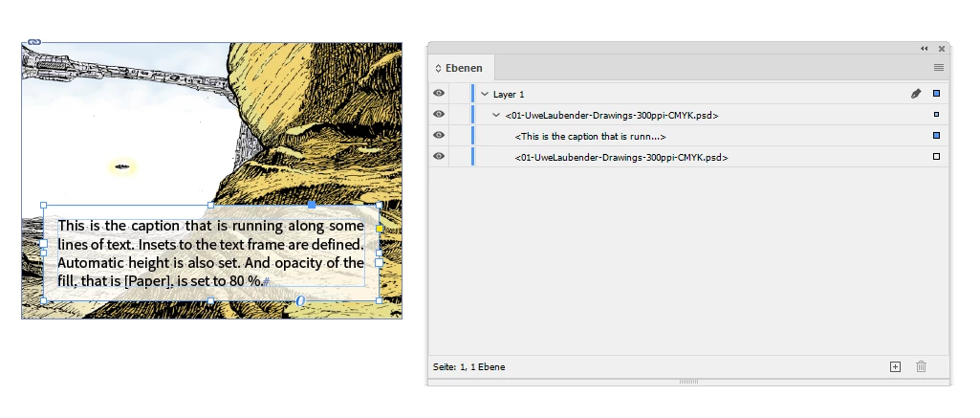
Task: Hide Layer 1 with its eye icon
Action: [439, 93]
